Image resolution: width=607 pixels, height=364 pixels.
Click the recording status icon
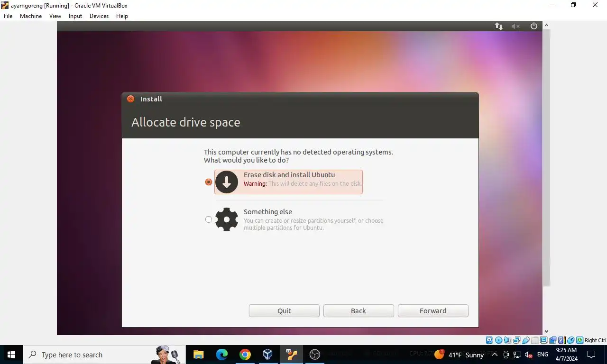(553, 340)
